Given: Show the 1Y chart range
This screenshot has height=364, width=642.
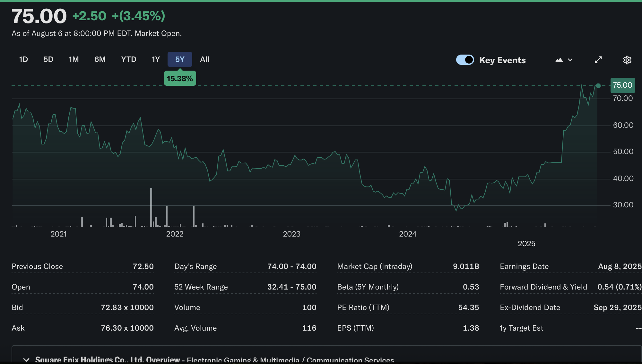Looking at the screenshot, I should (156, 59).
